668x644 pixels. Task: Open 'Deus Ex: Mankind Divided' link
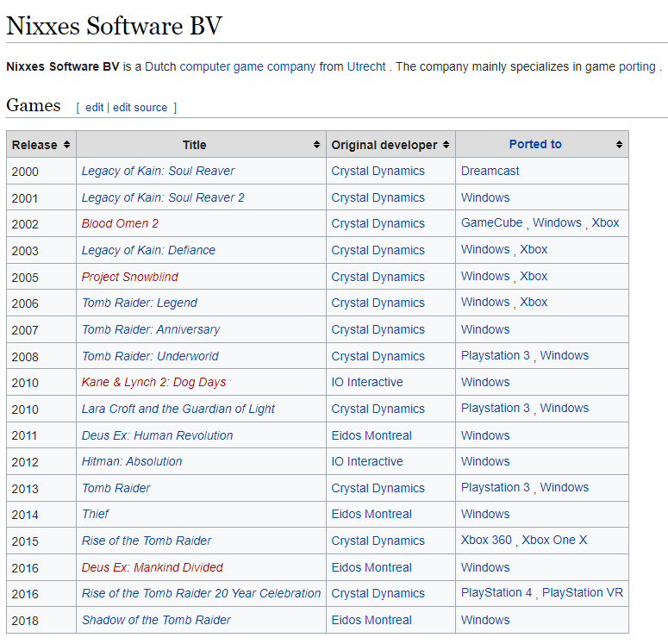tap(152, 568)
